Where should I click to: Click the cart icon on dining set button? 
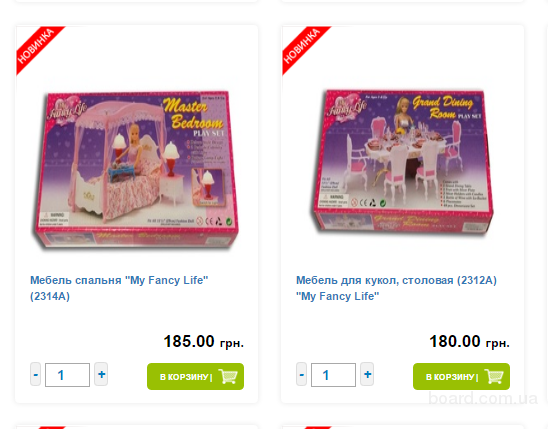click(494, 376)
